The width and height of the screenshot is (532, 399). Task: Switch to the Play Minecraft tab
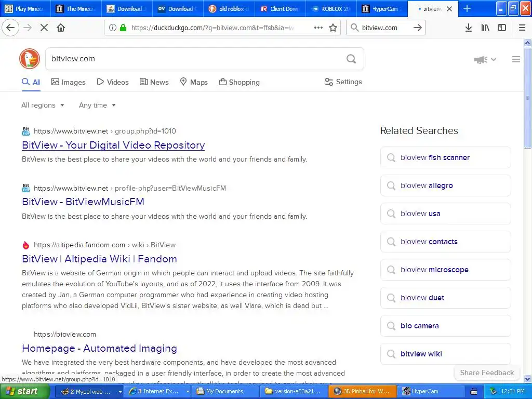[25, 9]
